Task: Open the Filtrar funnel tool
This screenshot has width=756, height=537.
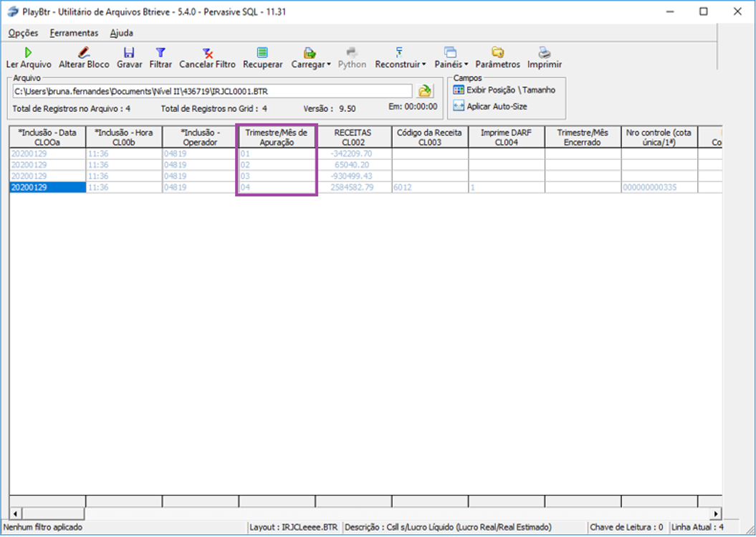Action: point(161,53)
